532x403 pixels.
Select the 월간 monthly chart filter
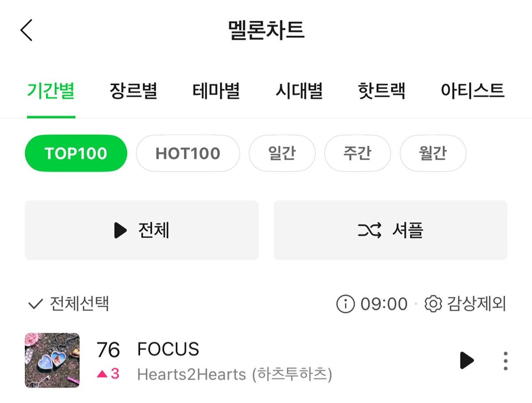[433, 154]
